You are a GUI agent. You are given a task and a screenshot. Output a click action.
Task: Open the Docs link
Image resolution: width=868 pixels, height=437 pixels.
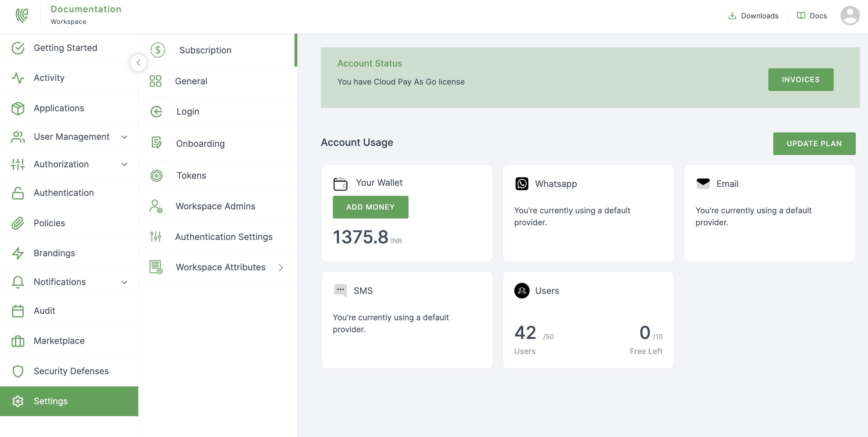[x=812, y=16]
